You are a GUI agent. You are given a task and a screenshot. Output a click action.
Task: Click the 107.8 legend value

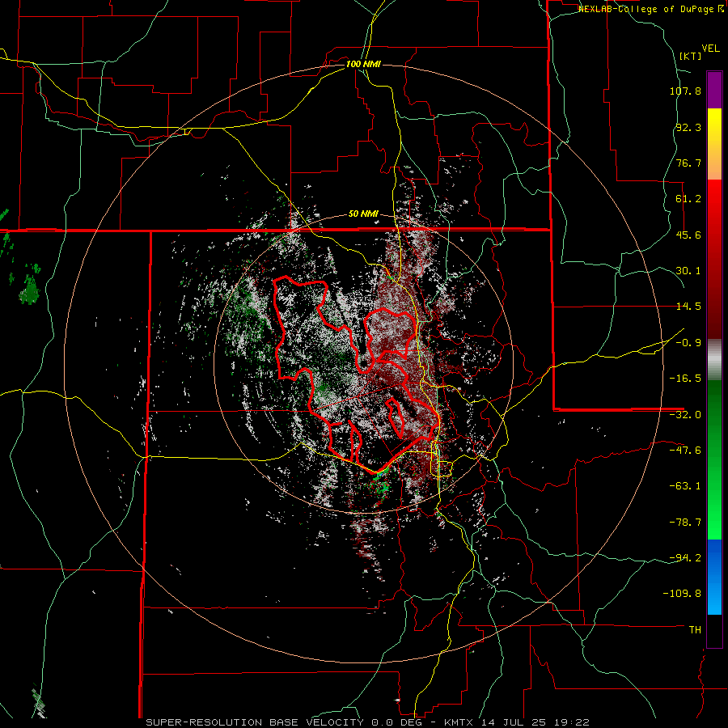685,91
